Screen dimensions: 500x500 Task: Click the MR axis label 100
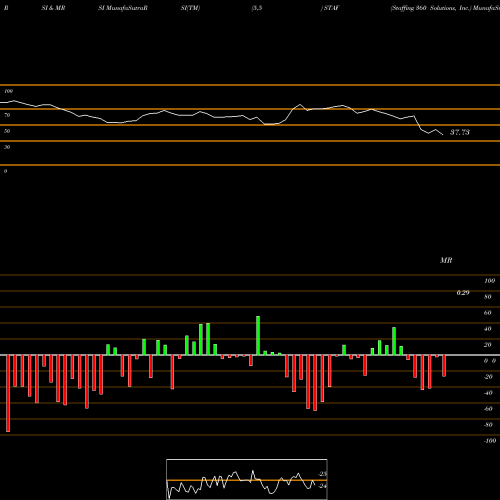click(x=489, y=281)
